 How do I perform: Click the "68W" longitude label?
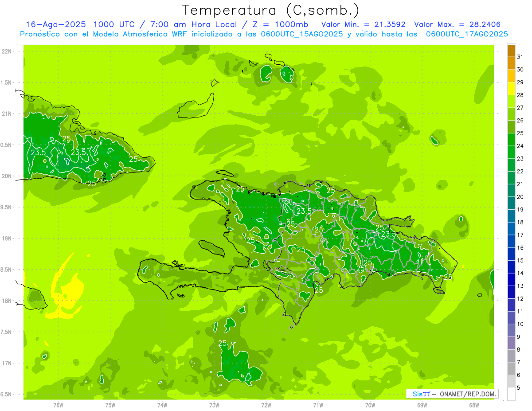pyautogui.click(x=474, y=405)
